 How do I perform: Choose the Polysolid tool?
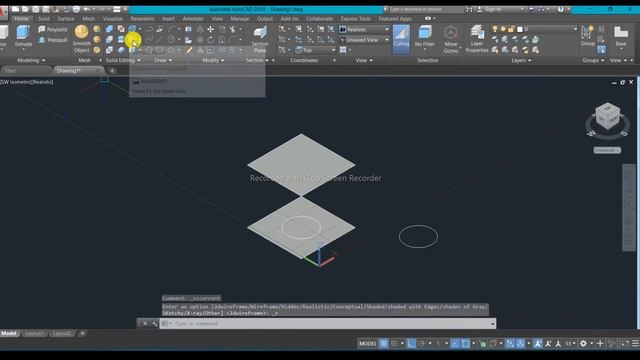(53, 29)
